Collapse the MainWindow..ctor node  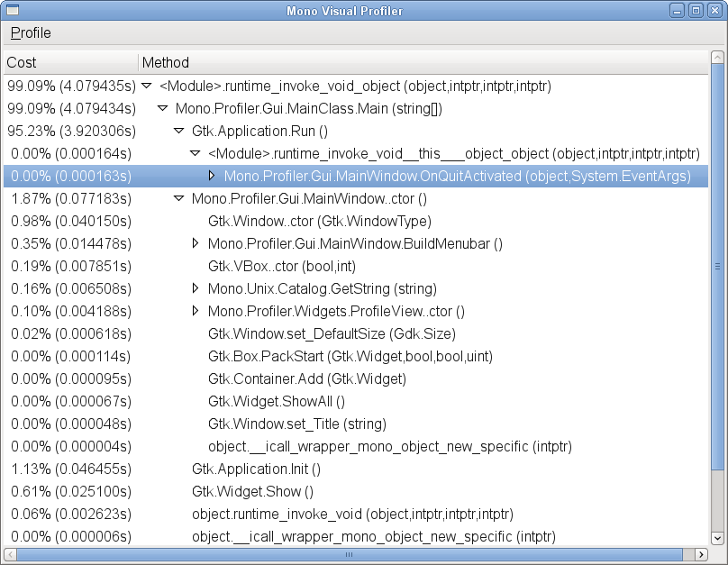point(178,199)
